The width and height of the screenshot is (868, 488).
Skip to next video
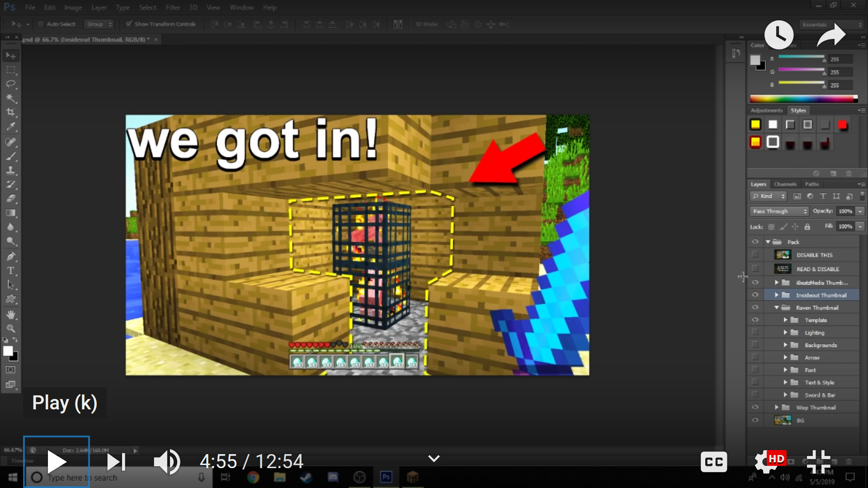[116, 462]
